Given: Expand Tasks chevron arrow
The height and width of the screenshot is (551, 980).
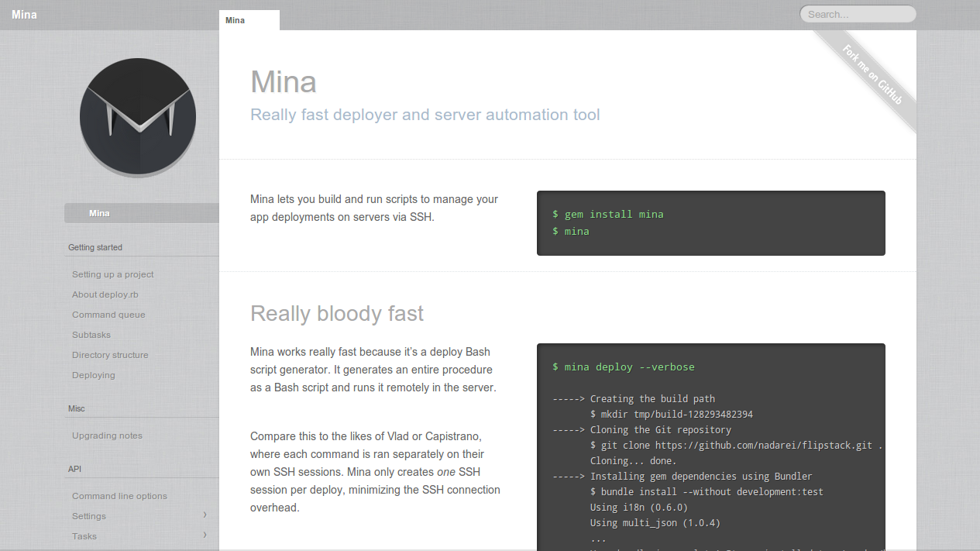Looking at the screenshot, I should coord(205,535).
